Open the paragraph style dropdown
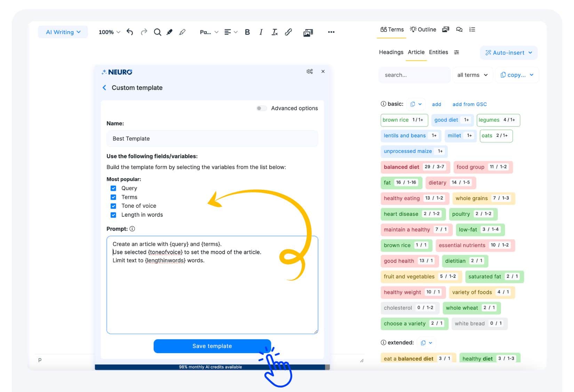Image resolution: width=574 pixels, height=392 pixels. (209, 32)
